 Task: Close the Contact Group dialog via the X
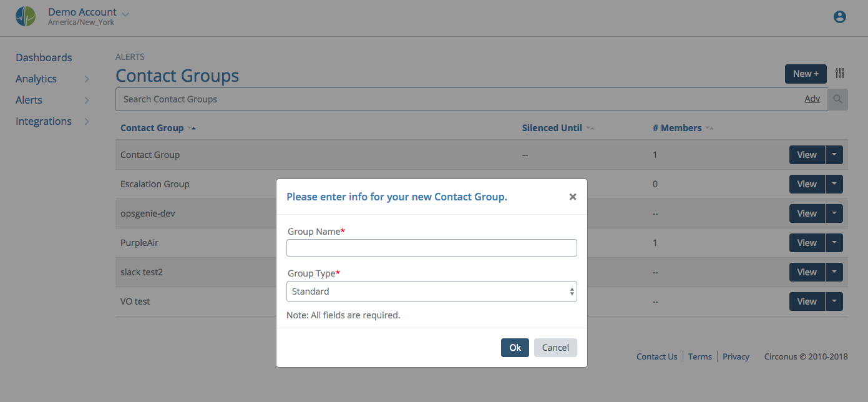tap(572, 197)
